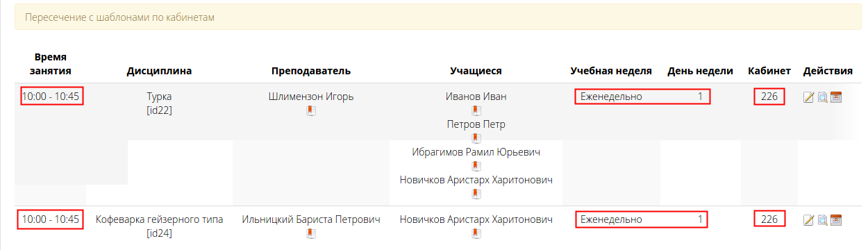
Task: Click the Кофеварка гейзерного типа discipline
Action: (x=160, y=219)
